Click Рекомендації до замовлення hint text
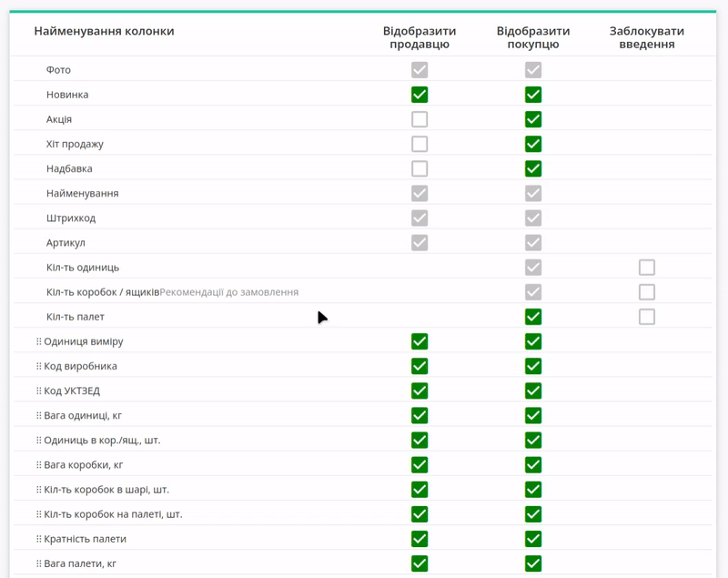The image size is (728, 578). click(229, 292)
